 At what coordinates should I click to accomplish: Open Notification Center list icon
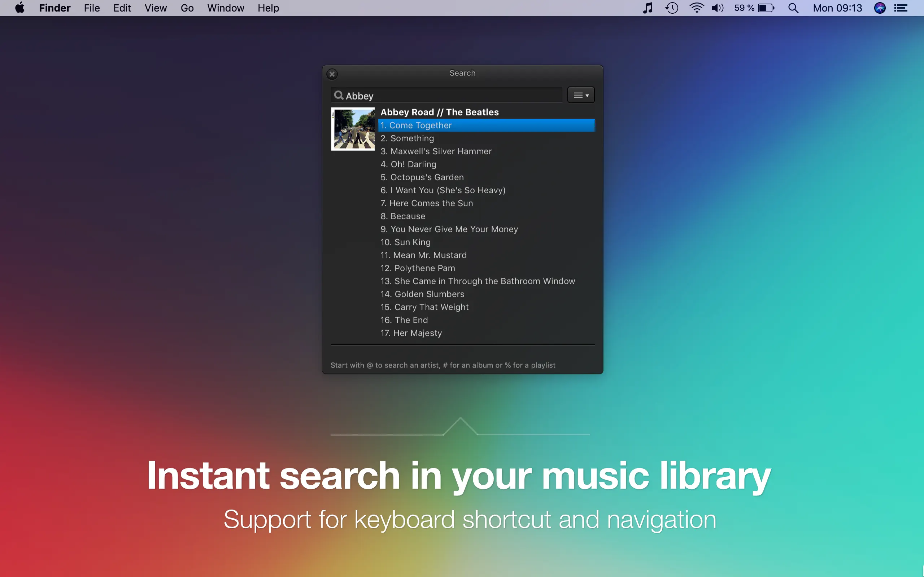[x=901, y=8]
